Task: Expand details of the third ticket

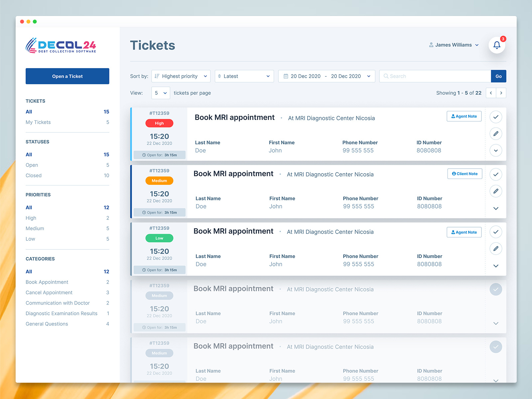Action: click(496, 266)
